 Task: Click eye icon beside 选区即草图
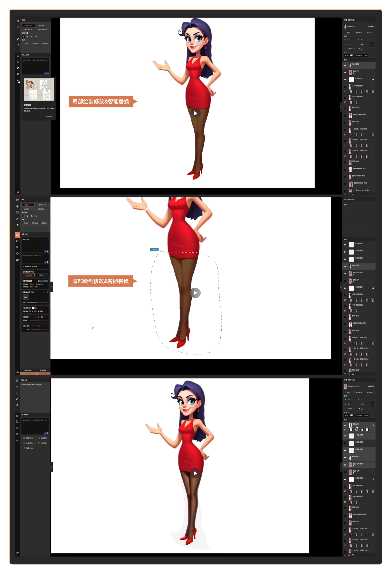tap(39, 281)
